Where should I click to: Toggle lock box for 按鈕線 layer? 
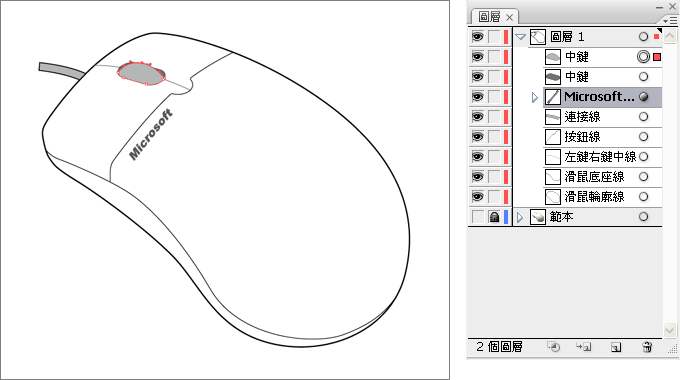pos(494,137)
